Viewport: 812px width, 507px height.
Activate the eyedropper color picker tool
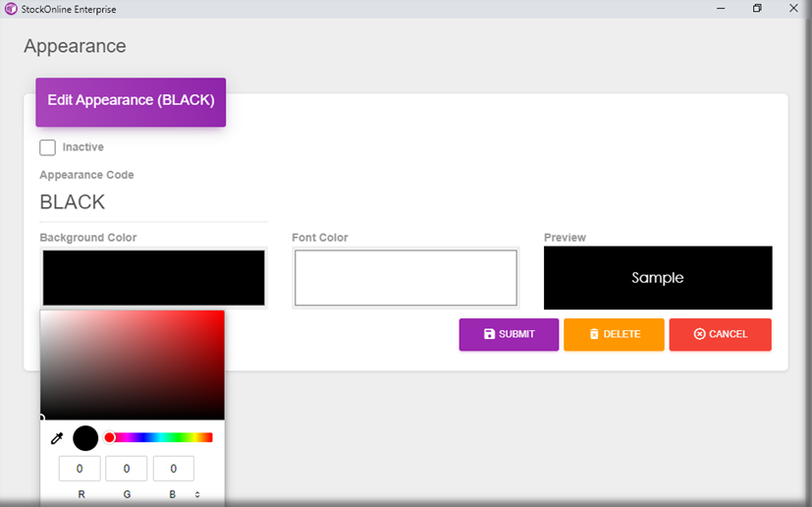[x=57, y=438]
